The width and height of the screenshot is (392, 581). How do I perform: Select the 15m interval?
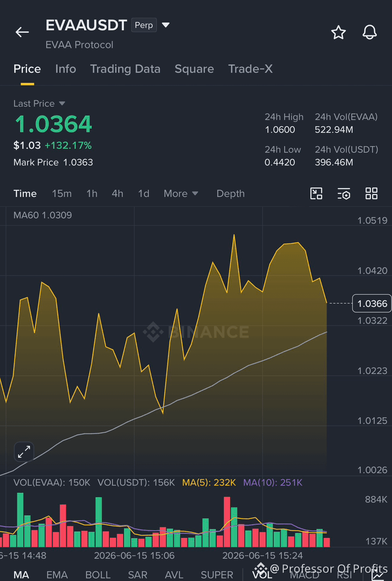62,194
